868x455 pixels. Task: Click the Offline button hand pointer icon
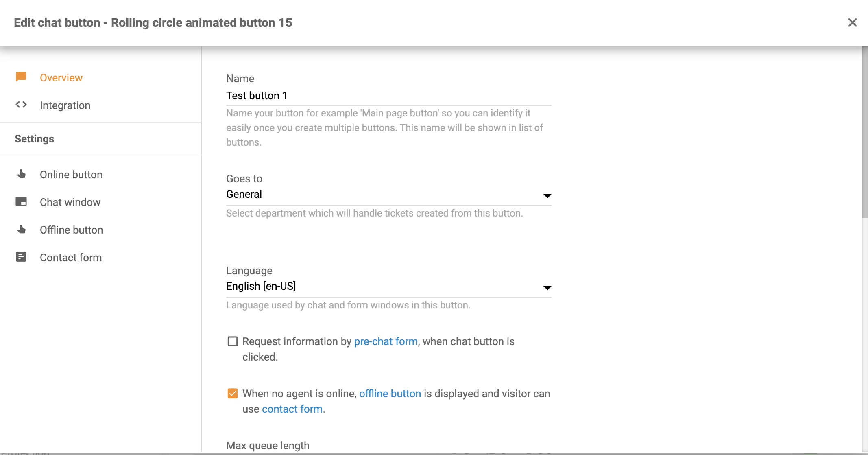click(21, 230)
